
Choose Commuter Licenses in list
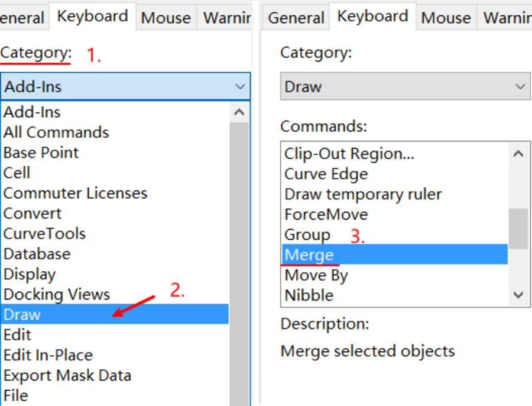click(x=75, y=193)
